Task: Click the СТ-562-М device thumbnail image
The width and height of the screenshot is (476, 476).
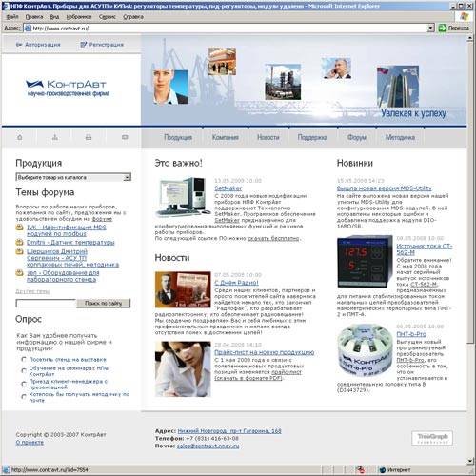Action: point(365,261)
